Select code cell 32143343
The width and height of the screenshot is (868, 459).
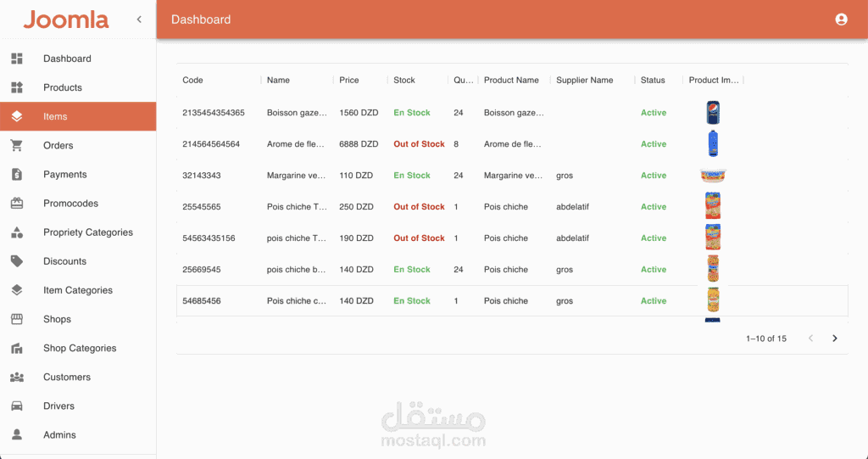coord(202,175)
